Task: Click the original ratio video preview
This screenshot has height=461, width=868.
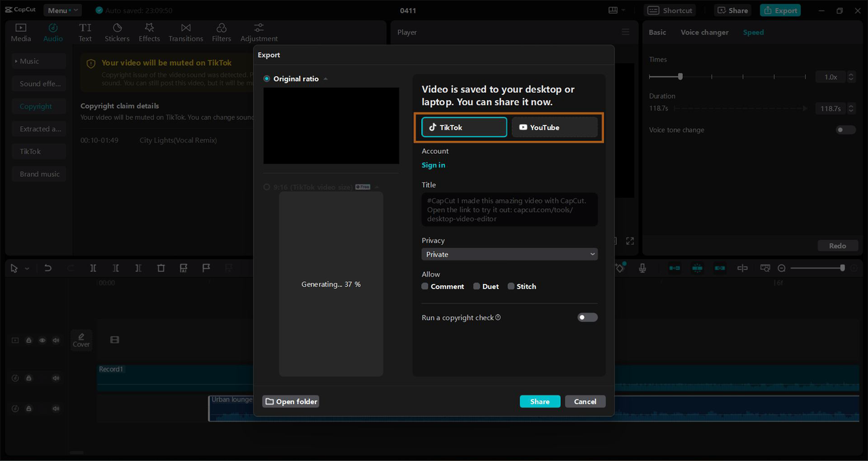Action: [331, 125]
